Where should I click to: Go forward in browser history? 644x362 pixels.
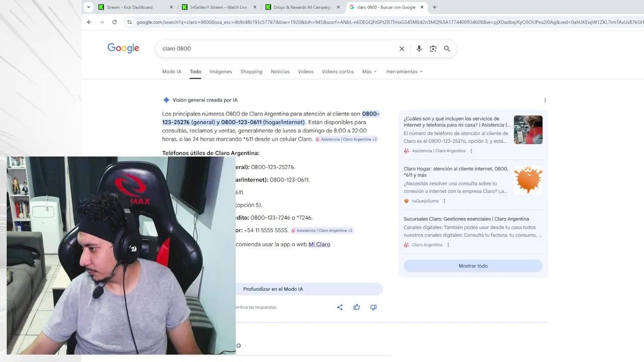[102, 22]
